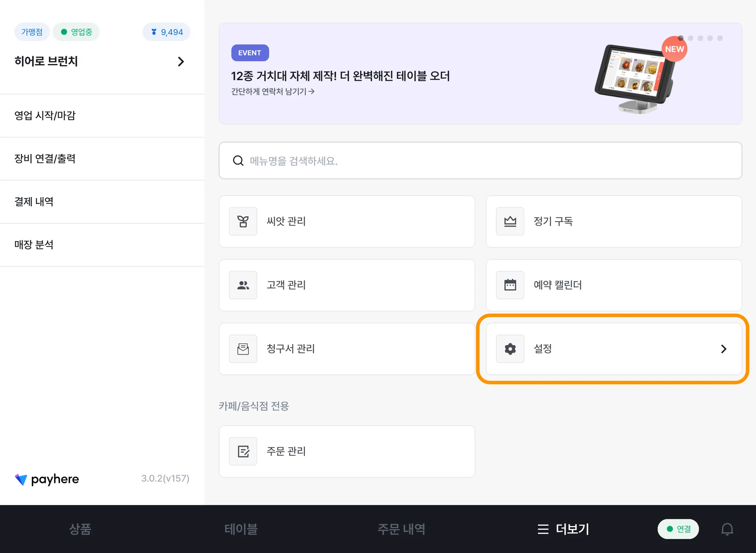Image resolution: width=756 pixels, height=553 pixels.
Task: Switch to the 테이블 bottom tab
Action: point(241,529)
